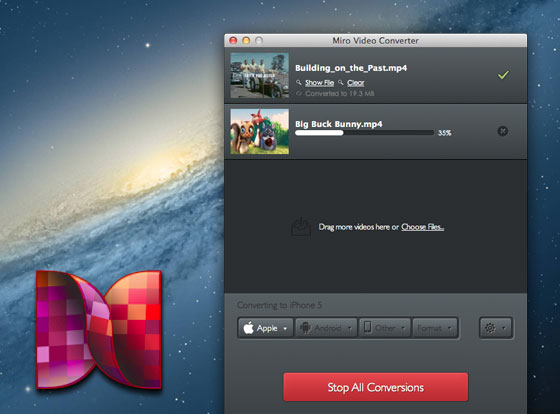Viewport: 560px width, 414px height.
Task: Click the Stop All Conversions button
Action: coord(375,387)
